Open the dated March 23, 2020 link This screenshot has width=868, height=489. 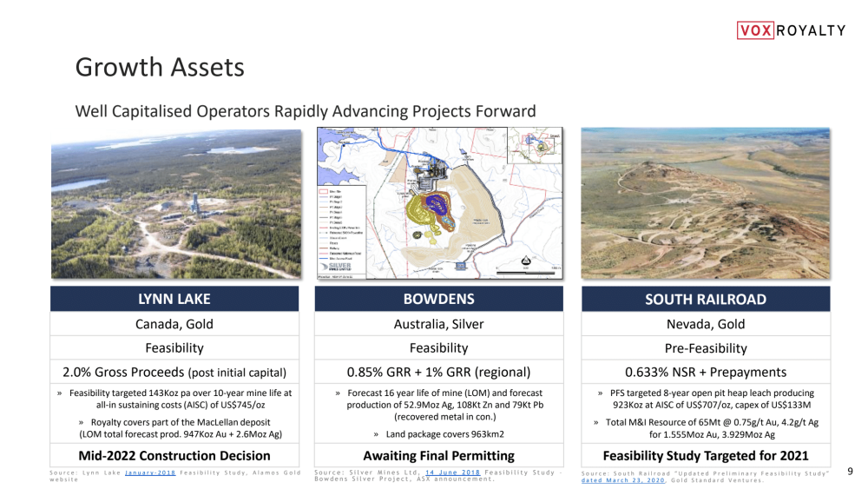622,480
